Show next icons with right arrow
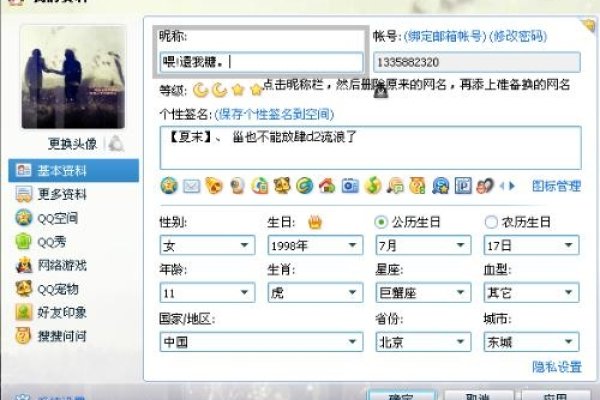 (512, 186)
